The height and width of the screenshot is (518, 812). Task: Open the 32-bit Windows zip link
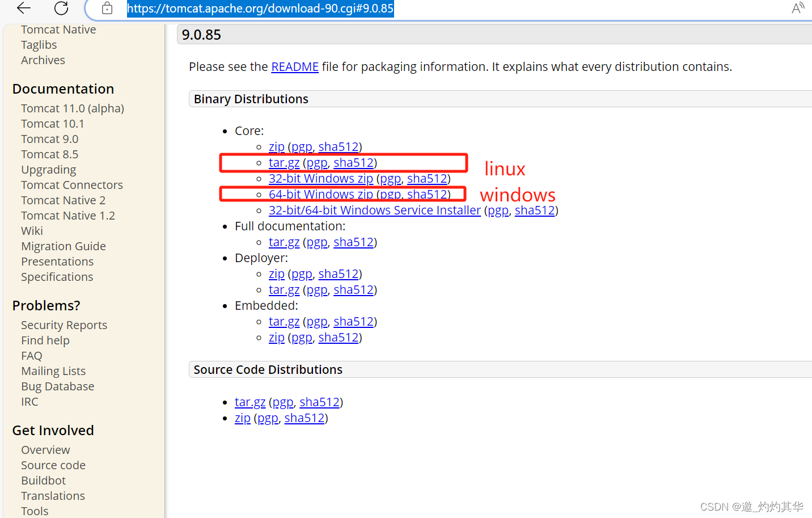321,178
